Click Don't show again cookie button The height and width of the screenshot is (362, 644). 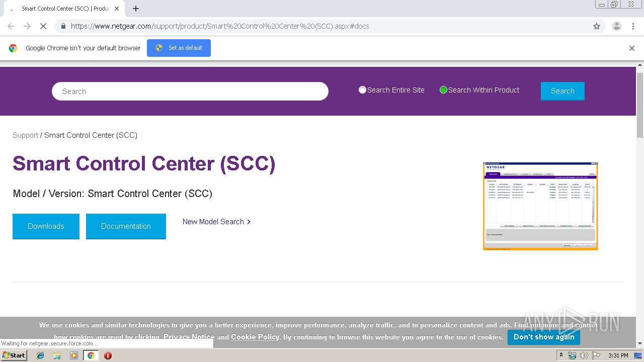[x=544, y=337]
